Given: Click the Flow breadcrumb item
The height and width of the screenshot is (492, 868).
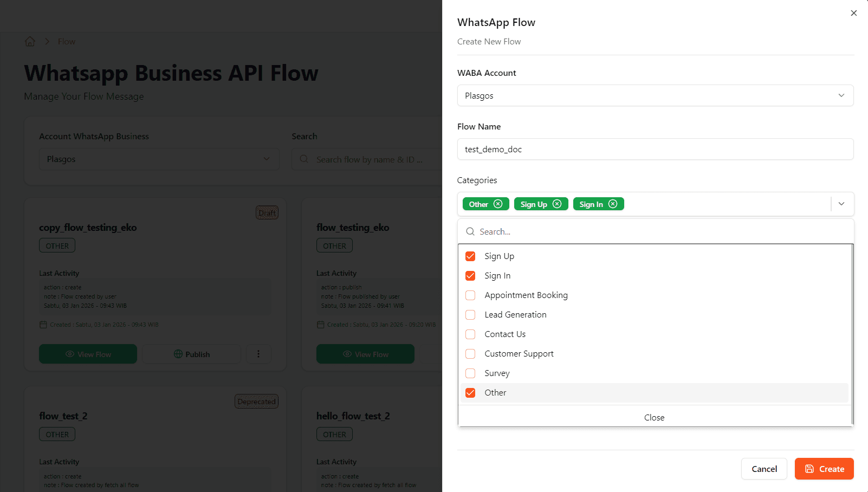Looking at the screenshot, I should 66,41.
